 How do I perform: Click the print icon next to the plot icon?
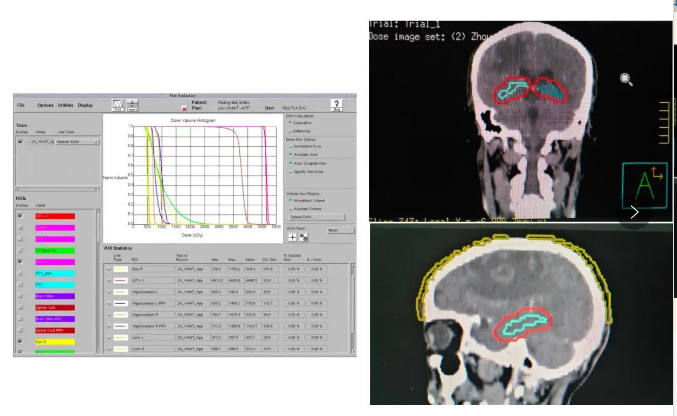(x=131, y=104)
